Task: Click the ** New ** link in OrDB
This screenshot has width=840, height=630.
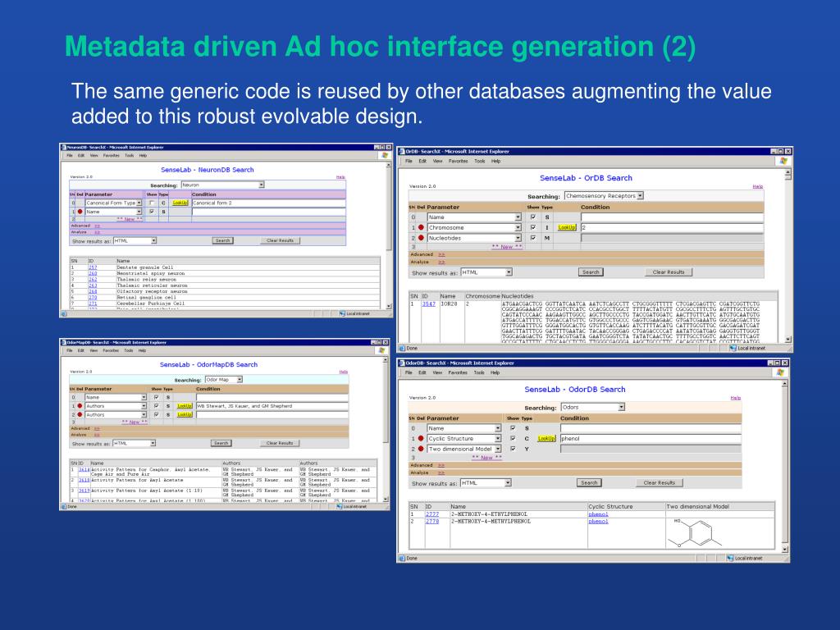Action: tap(507, 247)
